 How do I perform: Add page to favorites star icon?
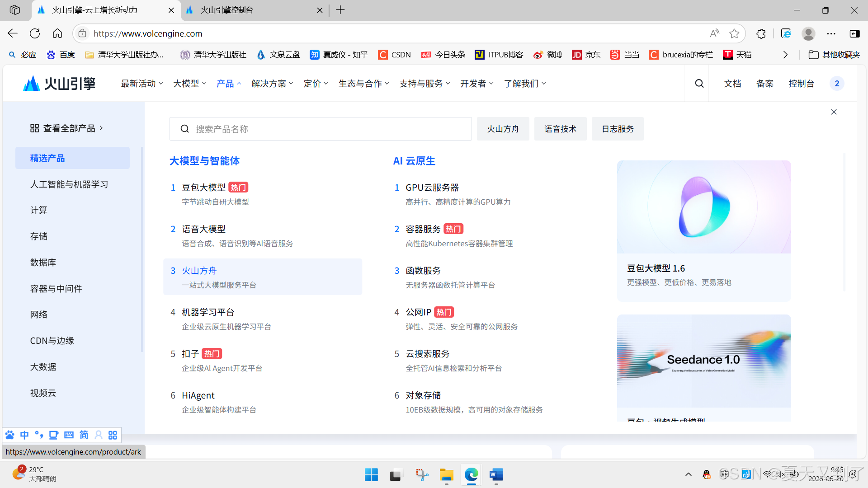(x=734, y=33)
